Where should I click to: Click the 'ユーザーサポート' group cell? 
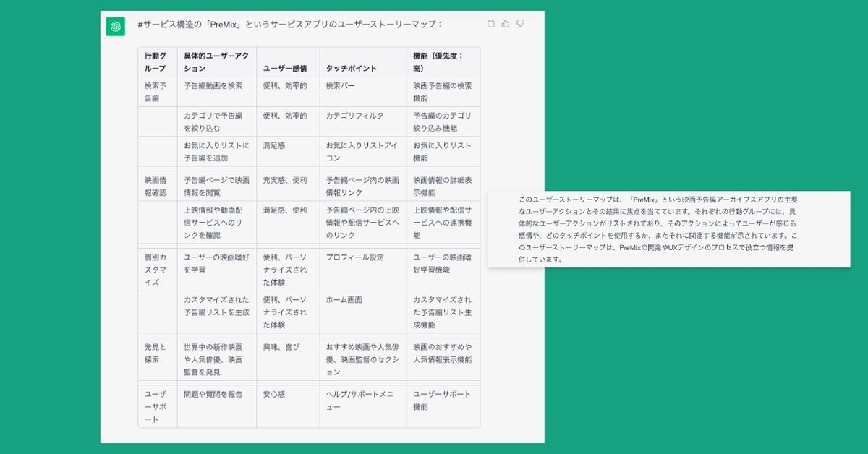coord(158,406)
